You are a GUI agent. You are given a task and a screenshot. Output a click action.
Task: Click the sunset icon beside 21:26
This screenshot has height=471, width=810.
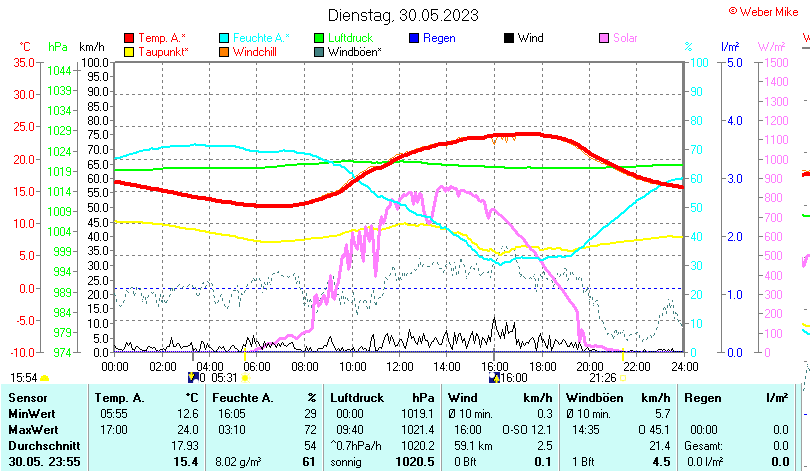coord(623,378)
